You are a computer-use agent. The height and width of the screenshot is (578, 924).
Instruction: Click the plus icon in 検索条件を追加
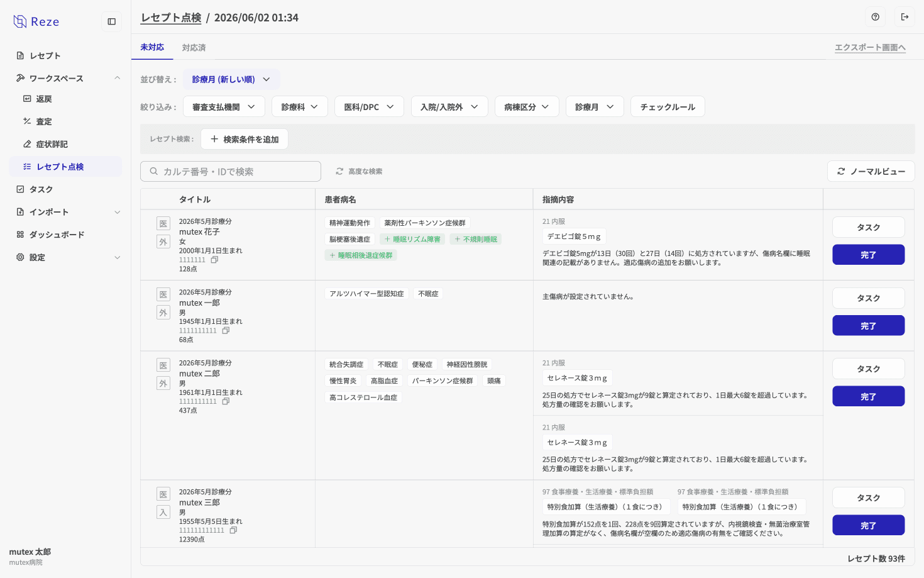pyautogui.click(x=214, y=139)
